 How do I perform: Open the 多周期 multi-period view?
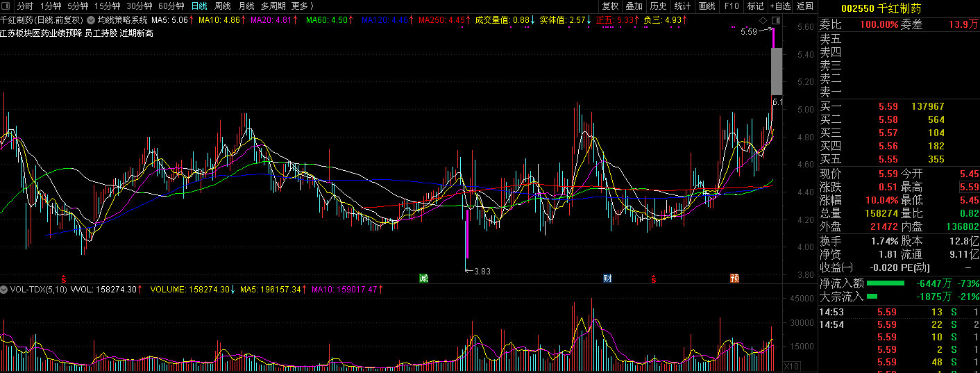coord(273,6)
